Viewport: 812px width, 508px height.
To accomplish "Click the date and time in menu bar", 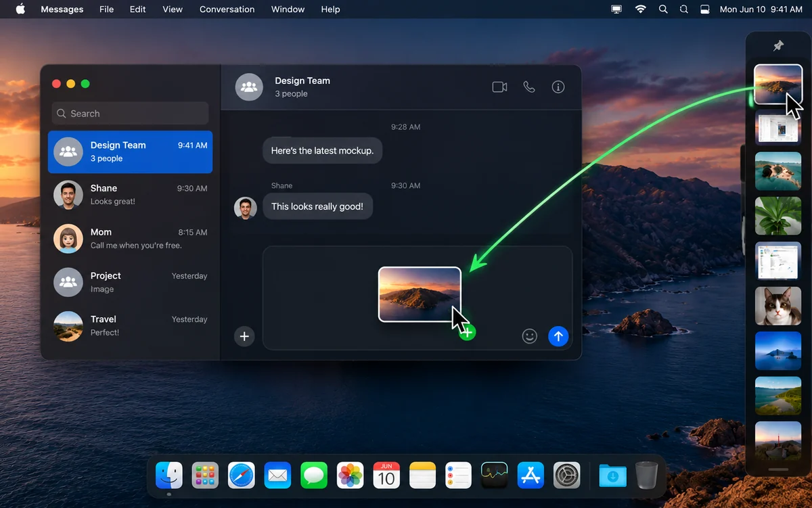I will tap(761, 9).
